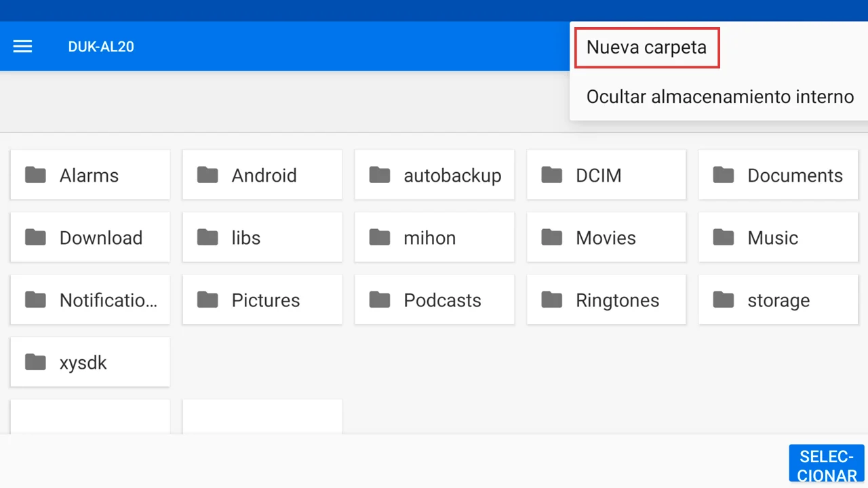
Task: Click the Download folder icon
Action: [35, 238]
